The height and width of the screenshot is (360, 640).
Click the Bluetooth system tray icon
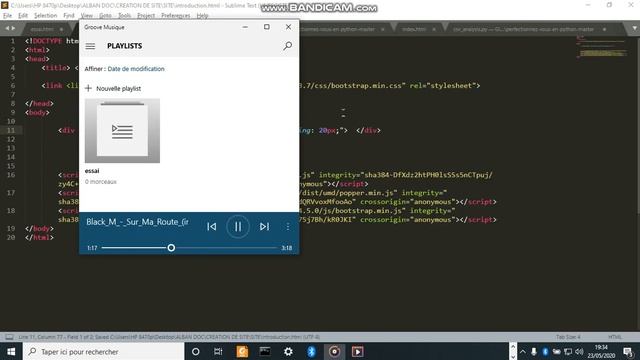click(x=545, y=351)
